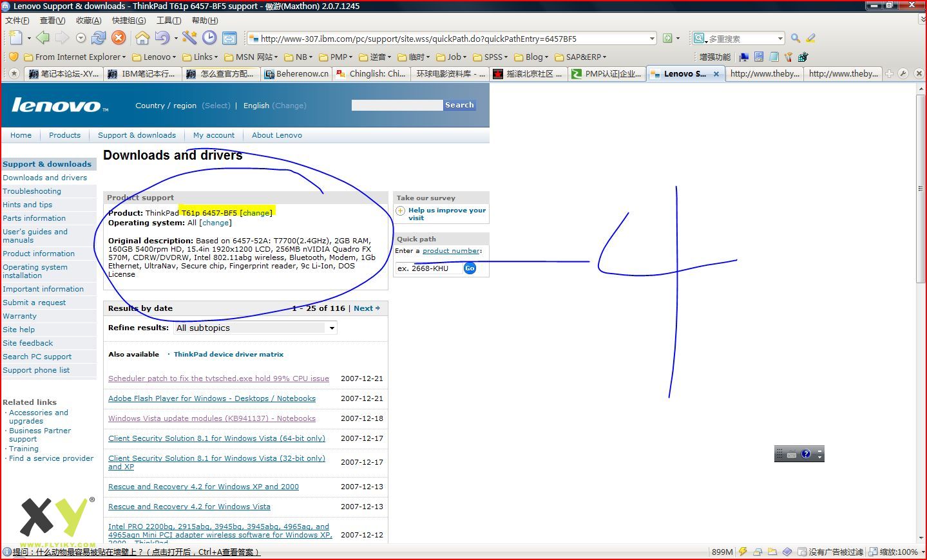Click the blue Go button in Quick path
Screen dimensions: 927x560
pyautogui.click(x=470, y=268)
